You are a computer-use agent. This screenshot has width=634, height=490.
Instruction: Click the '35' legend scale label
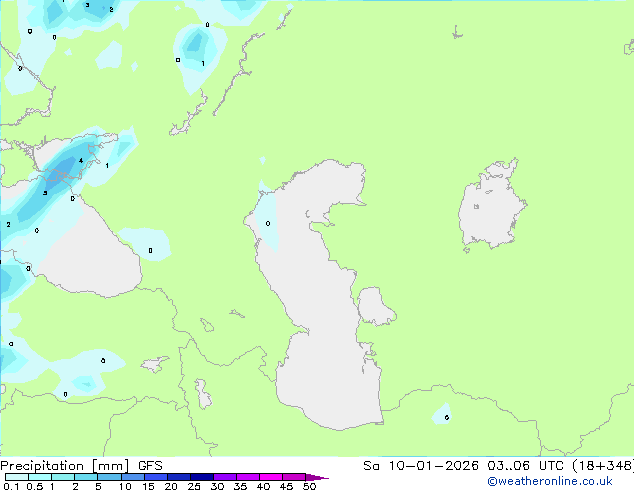coord(240,486)
